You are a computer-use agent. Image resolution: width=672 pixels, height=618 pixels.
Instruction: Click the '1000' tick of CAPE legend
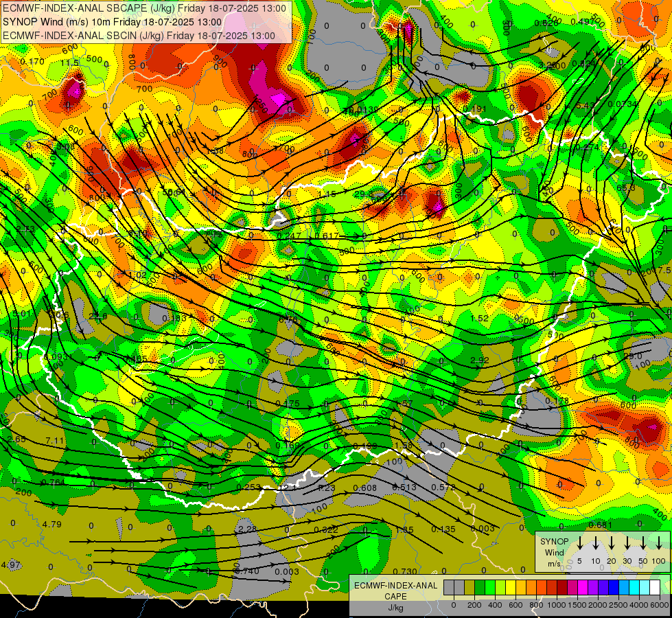(x=557, y=605)
